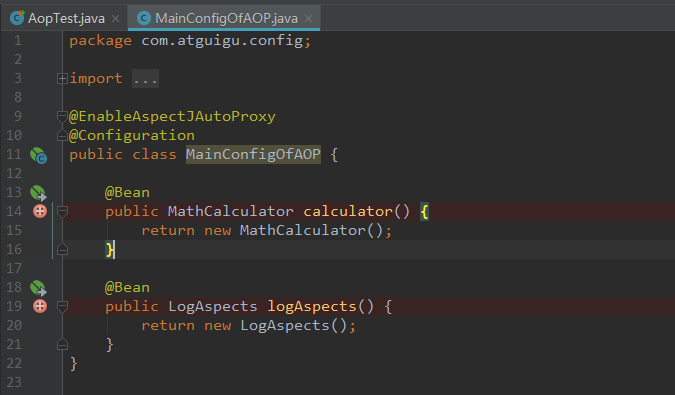Remove the breakpoint on line 14
This screenshot has height=395, width=675.
tap(40, 211)
